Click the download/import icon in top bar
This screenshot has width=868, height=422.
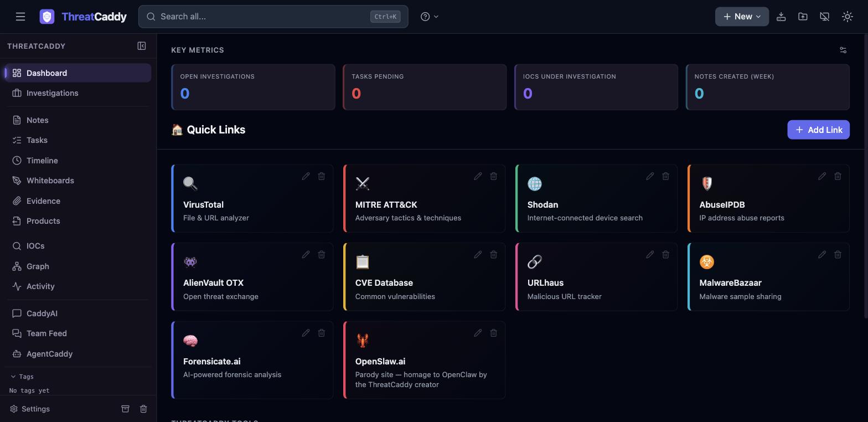point(781,17)
